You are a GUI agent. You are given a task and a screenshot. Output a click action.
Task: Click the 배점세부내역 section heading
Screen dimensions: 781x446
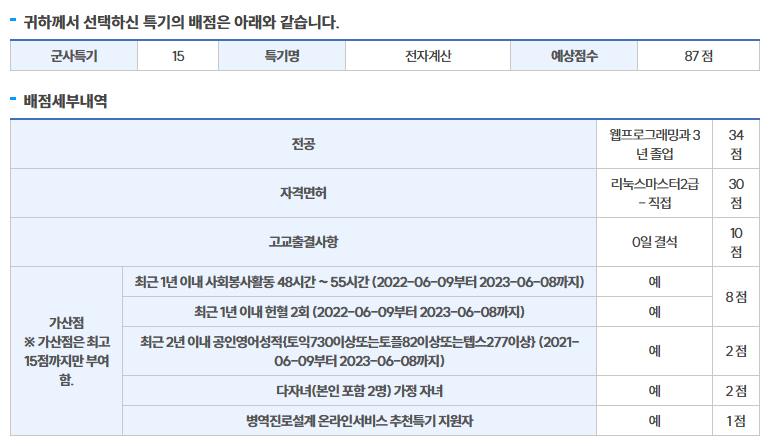65,101
